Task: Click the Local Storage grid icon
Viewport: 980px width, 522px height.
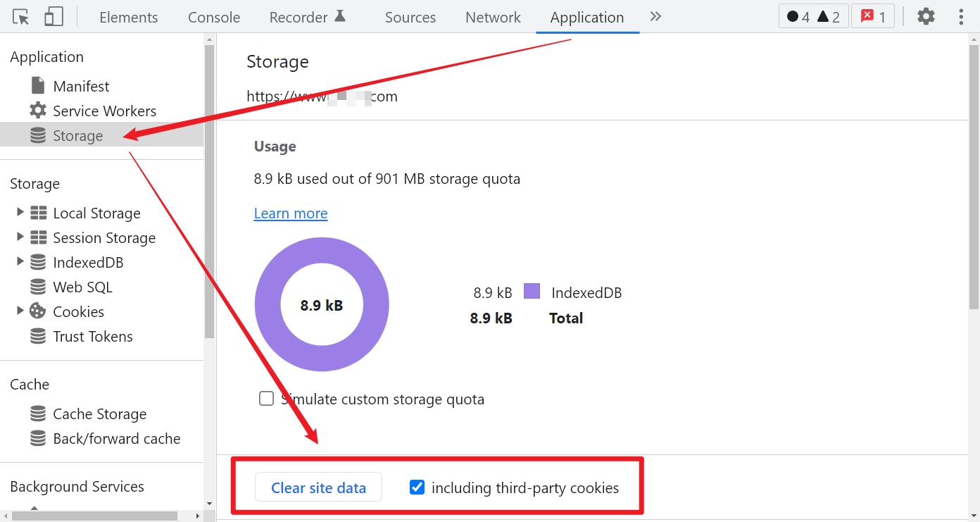Action: (x=38, y=213)
